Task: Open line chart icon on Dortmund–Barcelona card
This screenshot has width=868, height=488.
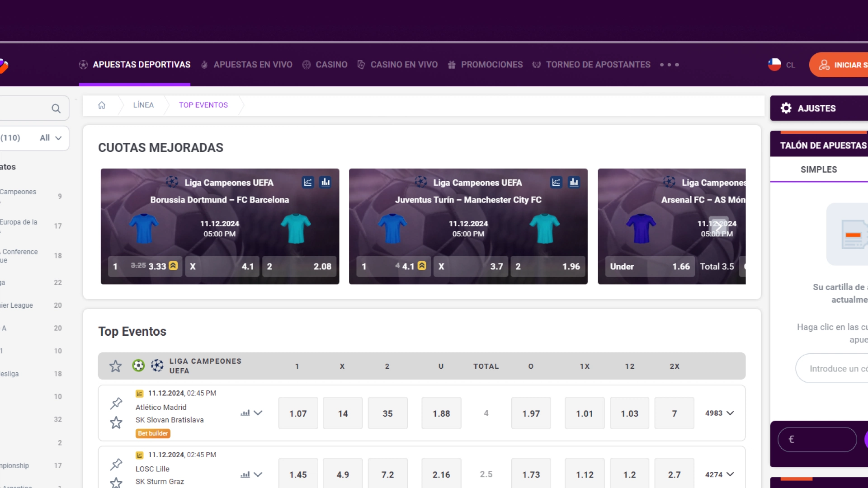Action: (308, 182)
